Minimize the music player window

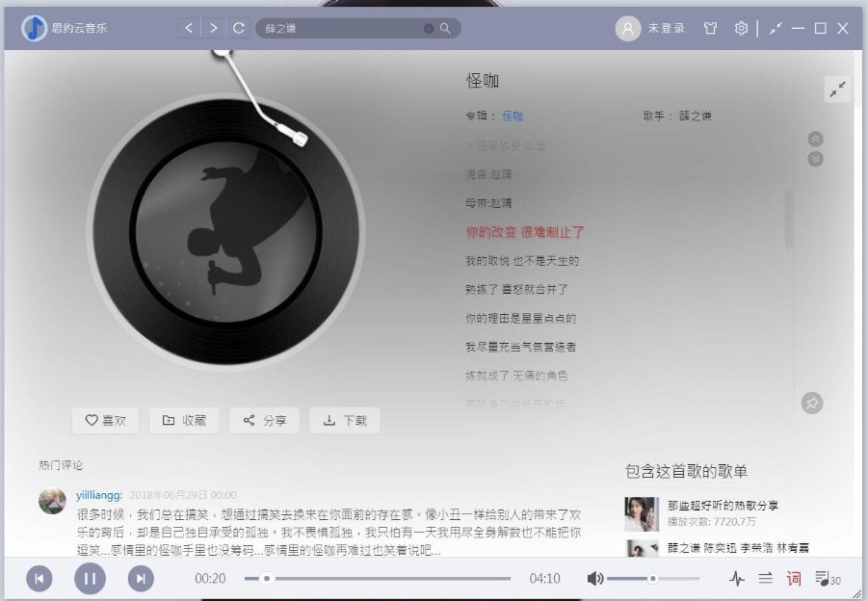pyautogui.click(x=798, y=28)
